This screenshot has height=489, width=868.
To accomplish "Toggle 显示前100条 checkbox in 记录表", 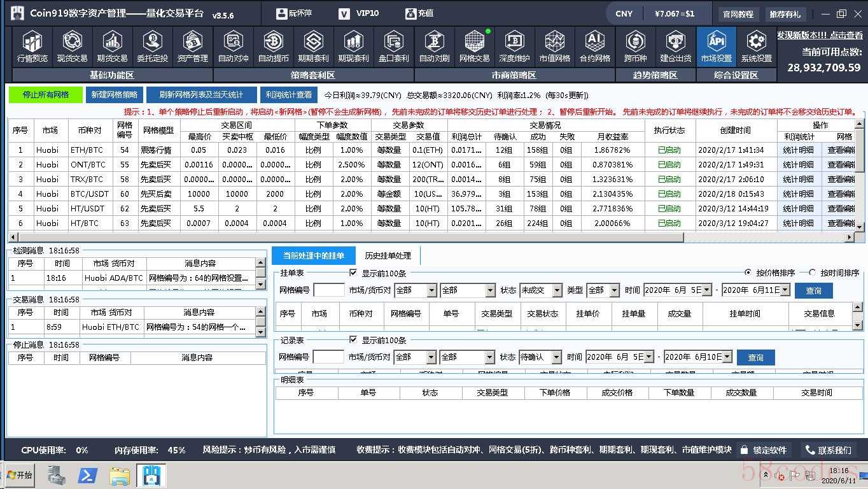I will click(x=353, y=339).
